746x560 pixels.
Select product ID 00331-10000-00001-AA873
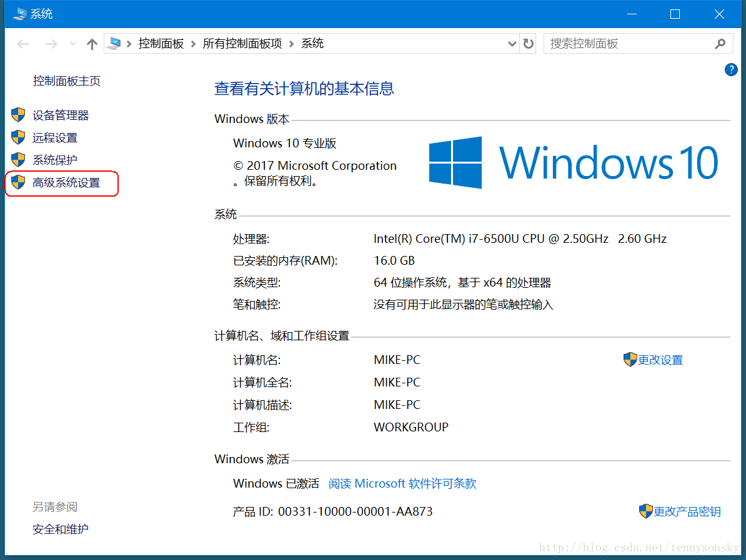[356, 511]
